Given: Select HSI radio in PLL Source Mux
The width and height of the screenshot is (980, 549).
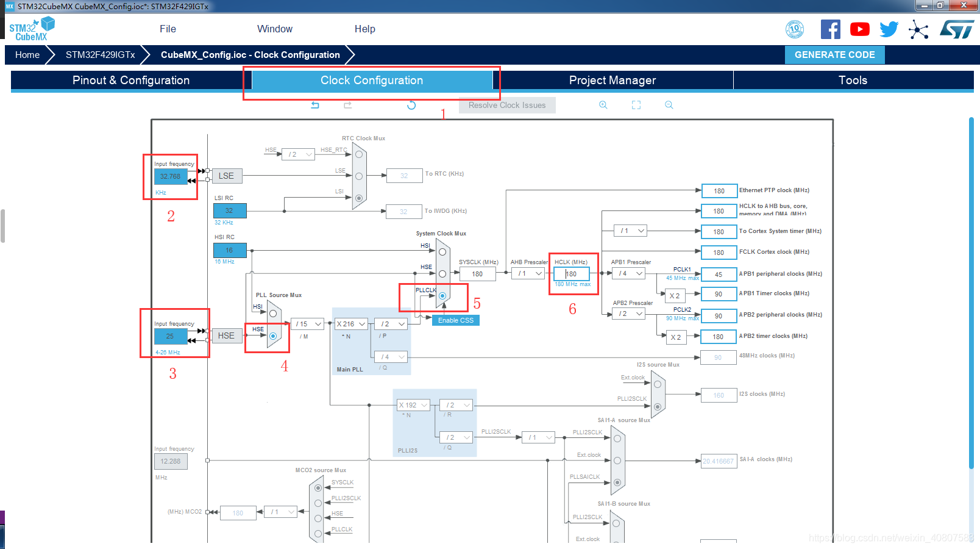Looking at the screenshot, I should click(273, 314).
